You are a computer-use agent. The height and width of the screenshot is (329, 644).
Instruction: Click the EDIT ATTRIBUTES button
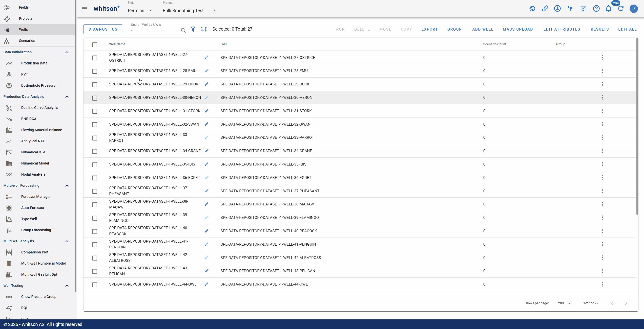(x=562, y=29)
